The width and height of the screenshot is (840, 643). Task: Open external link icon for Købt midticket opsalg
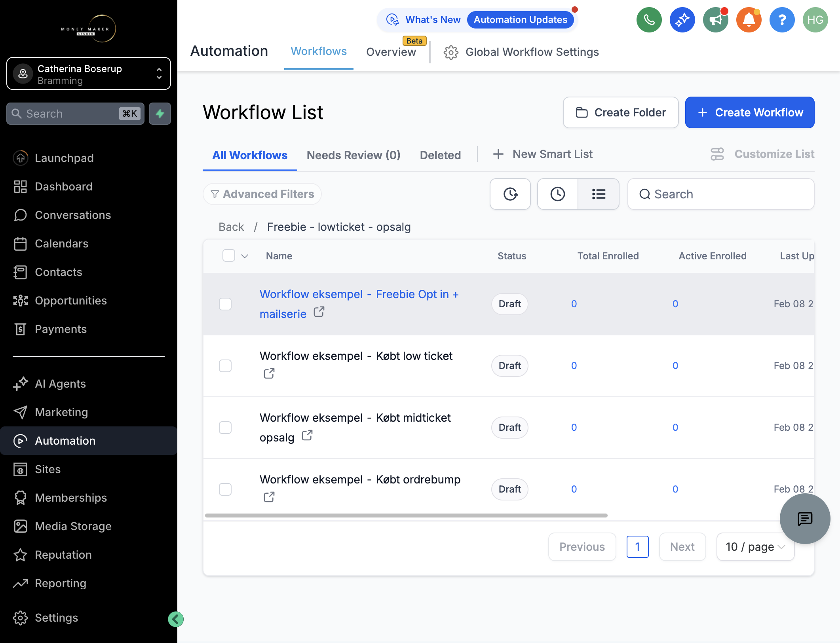click(307, 436)
